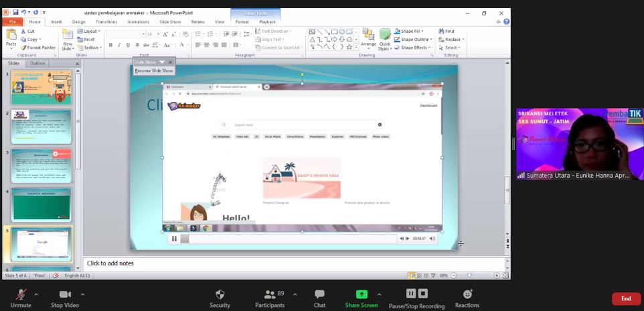
Task: Toggle Strikethrough text formatting
Action: point(145,45)
